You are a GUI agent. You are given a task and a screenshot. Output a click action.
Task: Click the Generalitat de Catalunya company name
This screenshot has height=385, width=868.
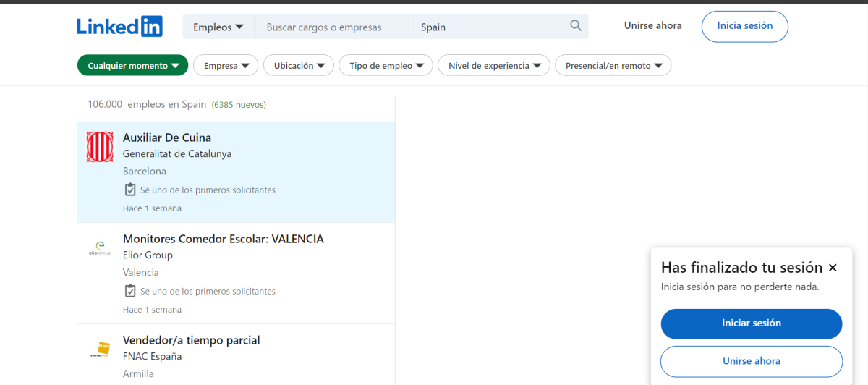(x=177, y=153)
